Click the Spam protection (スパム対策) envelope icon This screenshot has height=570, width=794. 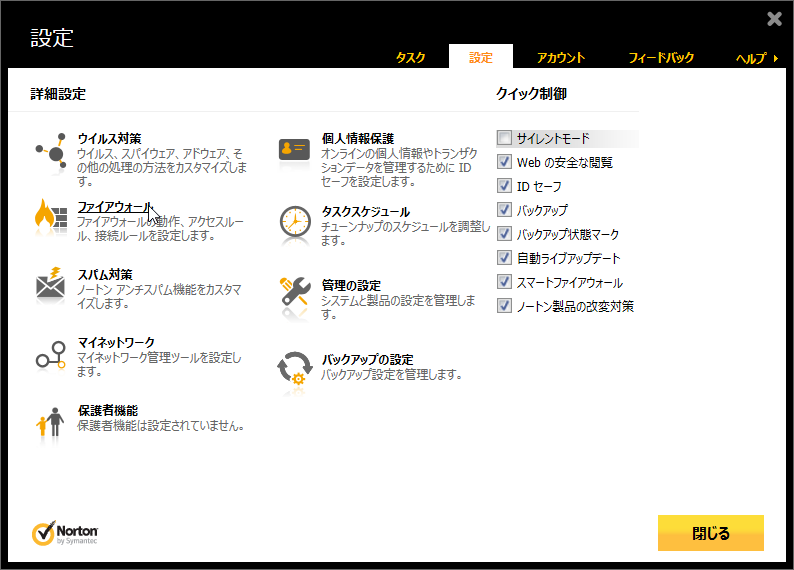(x=51, y=285)
